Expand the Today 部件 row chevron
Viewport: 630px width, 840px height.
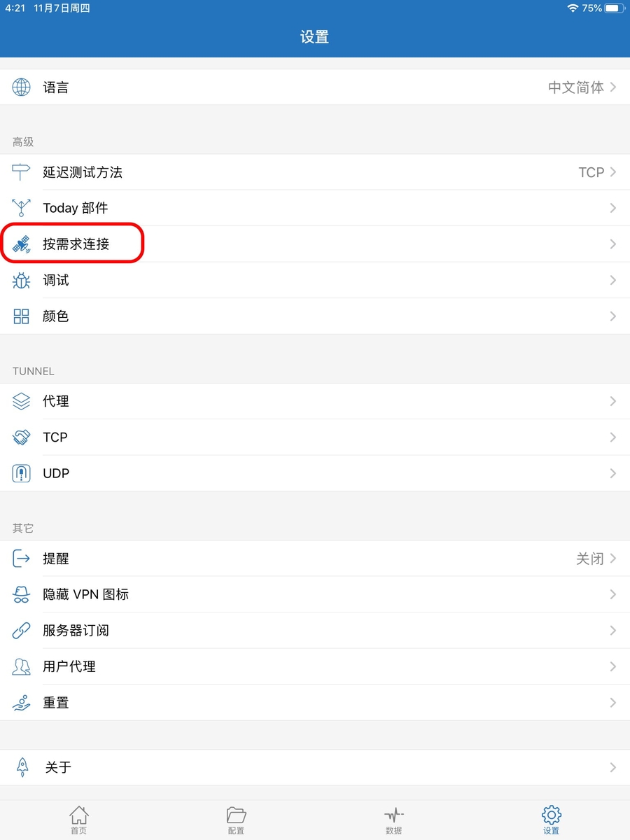click(x=612, y=208)
